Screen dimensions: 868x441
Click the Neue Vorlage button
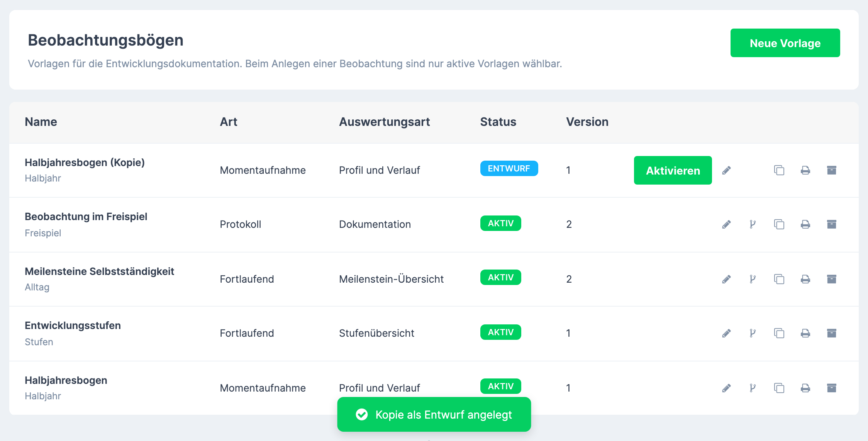point(785,43)
